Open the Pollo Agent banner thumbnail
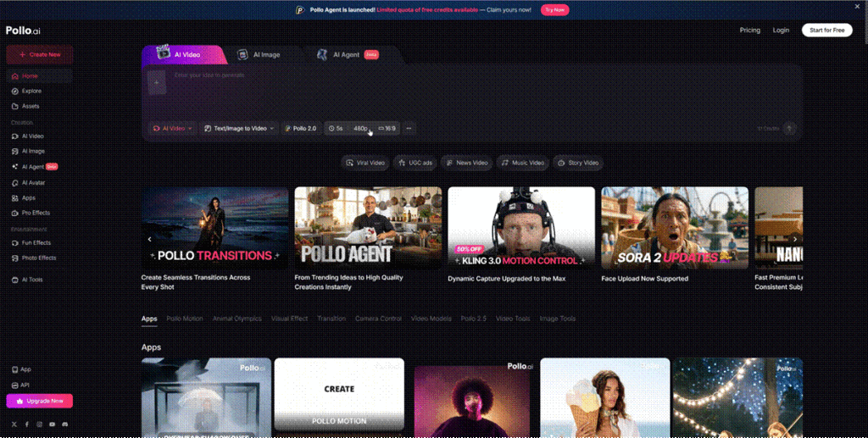 click(368, 228)
